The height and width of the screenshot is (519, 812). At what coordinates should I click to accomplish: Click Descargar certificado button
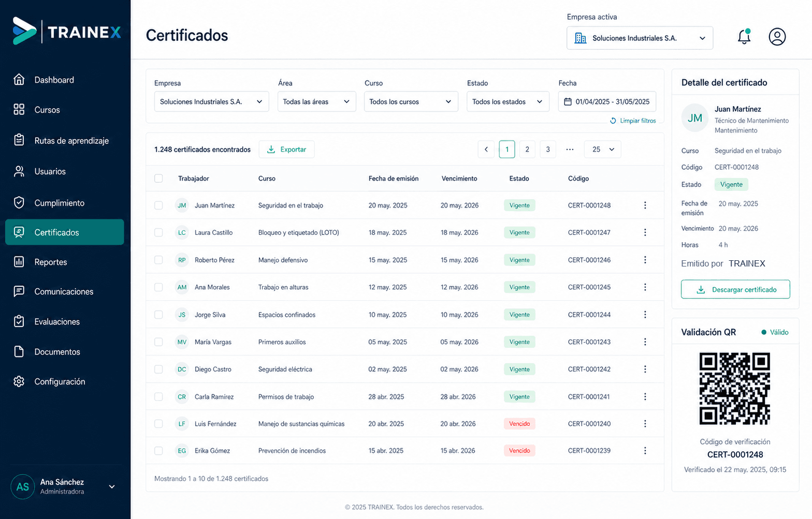click(x=735, y=289)
